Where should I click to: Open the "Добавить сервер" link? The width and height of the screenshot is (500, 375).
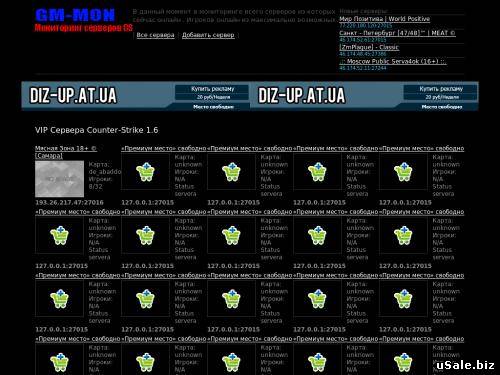(x=208, y=35)
